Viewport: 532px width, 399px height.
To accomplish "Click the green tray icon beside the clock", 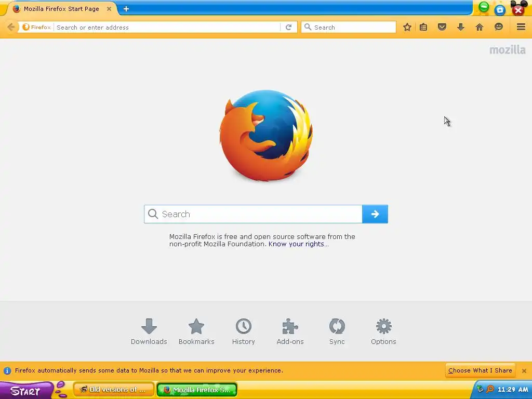I will [x=480, y=389].
